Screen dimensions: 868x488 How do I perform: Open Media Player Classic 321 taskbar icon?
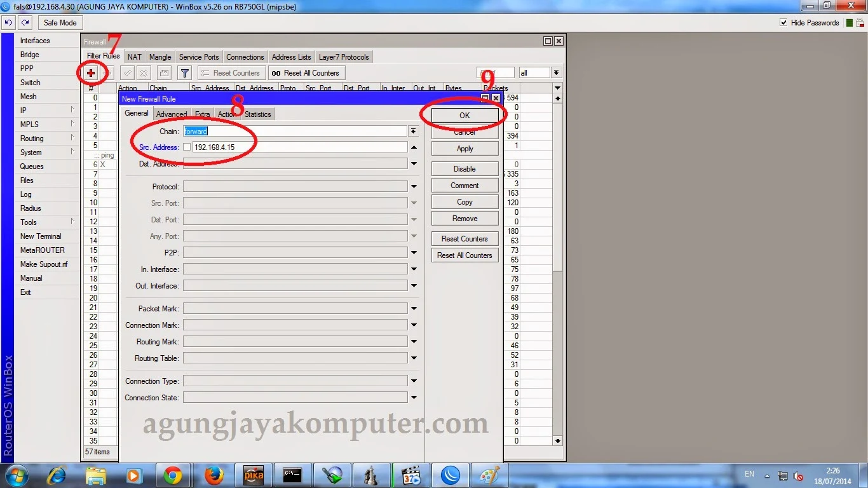click(410, 475)
